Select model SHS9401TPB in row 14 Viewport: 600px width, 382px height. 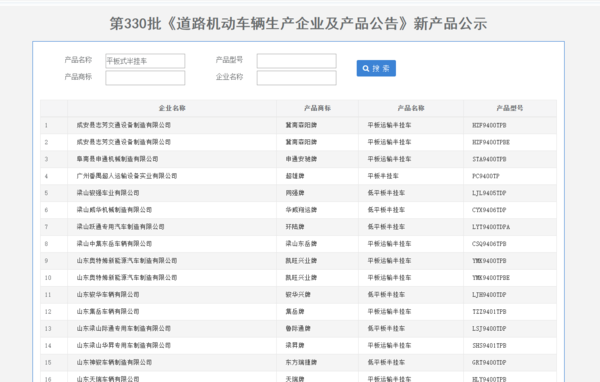pyautogui.click(x=489, y=346)
